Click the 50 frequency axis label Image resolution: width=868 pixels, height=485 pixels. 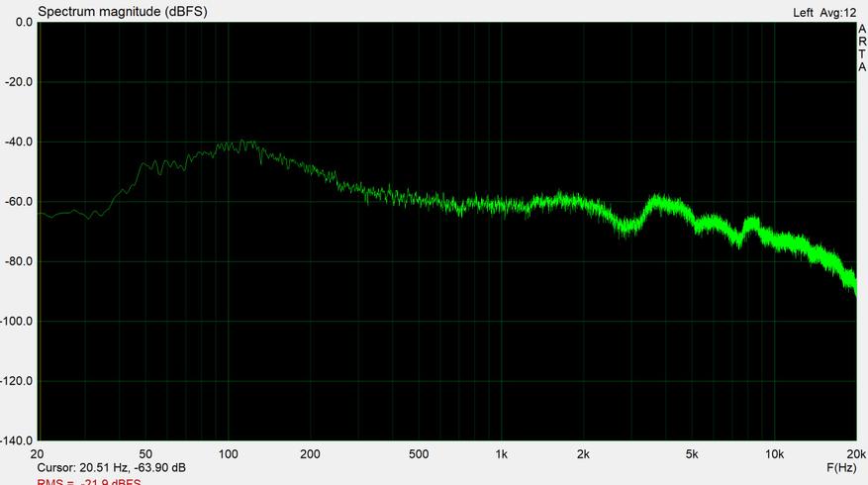(145, 454)
